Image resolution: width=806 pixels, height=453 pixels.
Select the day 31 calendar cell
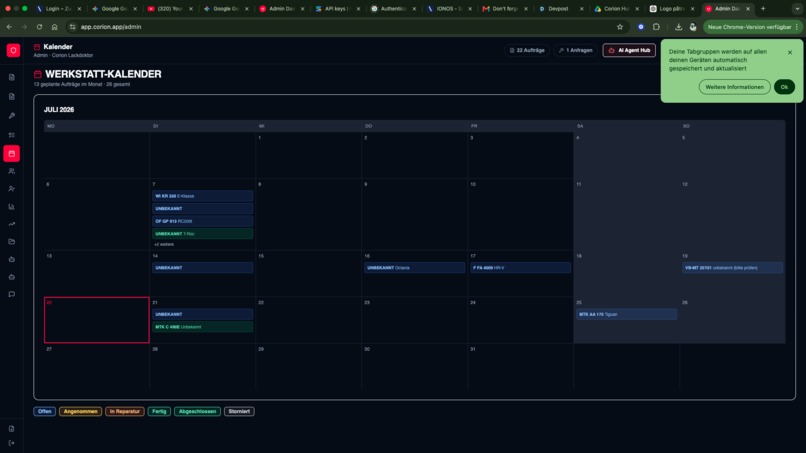point(520,366)
